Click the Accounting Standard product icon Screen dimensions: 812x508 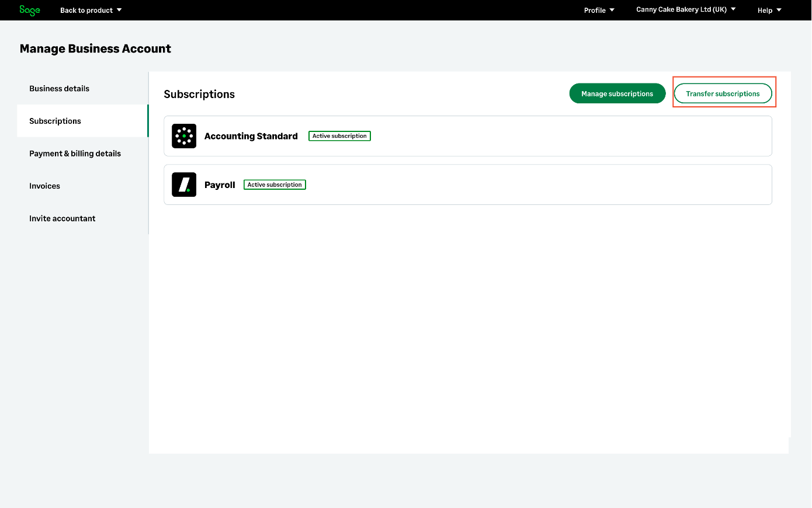[184, 136]
